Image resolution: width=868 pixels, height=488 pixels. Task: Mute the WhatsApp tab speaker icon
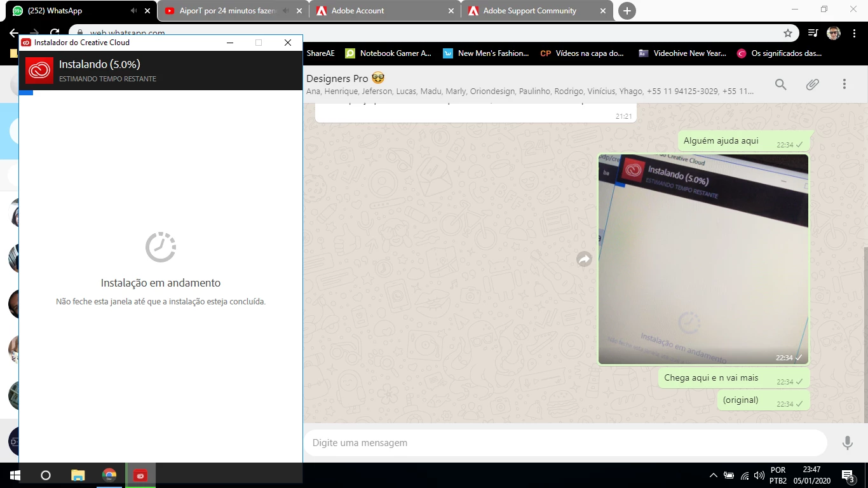(133, 11)
